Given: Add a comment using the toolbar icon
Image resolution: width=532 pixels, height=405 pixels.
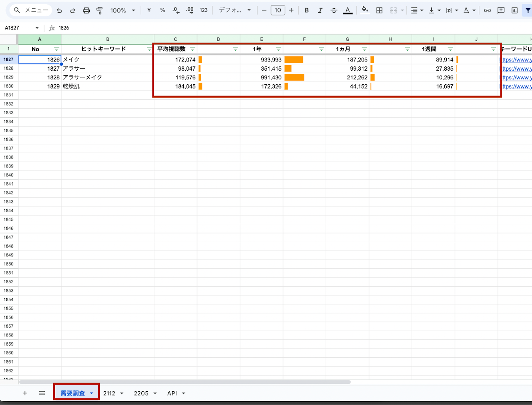Looking at the screenshot, I should click(x=501, y=10).
